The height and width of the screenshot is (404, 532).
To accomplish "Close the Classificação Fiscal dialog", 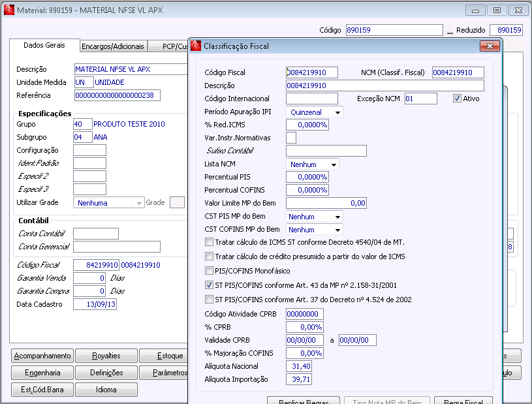I will click(x=490, y=46).
